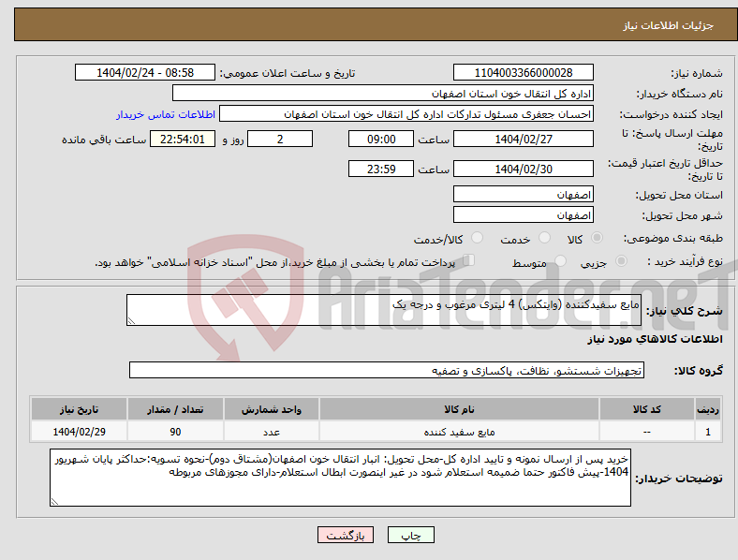Click the گروه کالا field

(x=387, y=370)
